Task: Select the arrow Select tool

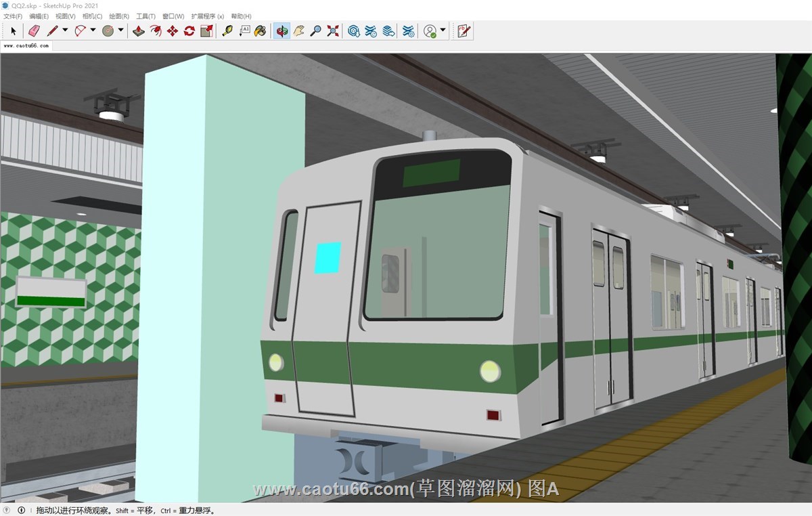Action: (13, 30)
